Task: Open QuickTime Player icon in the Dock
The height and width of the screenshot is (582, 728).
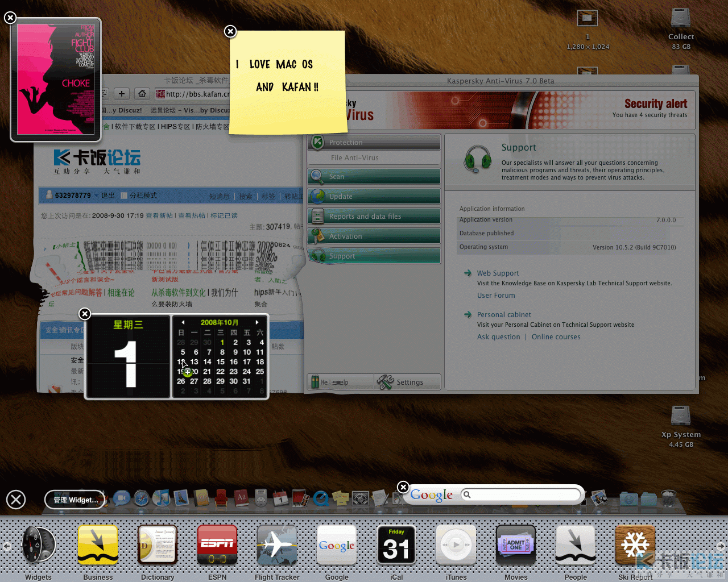Action: click(321, 498)
